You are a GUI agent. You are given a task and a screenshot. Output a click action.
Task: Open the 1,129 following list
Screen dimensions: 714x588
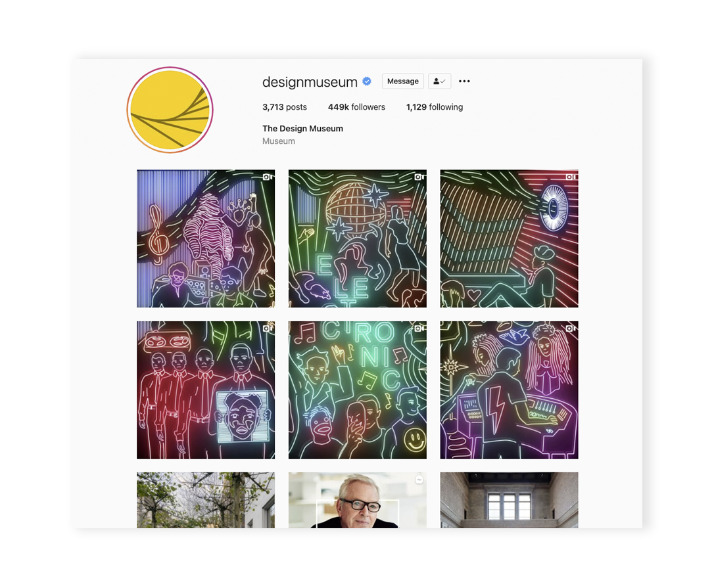click(x=435, y=107)
